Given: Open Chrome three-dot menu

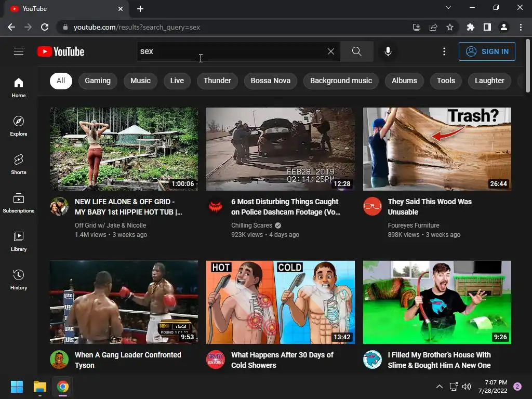Looking at the screenshot, I should [x=521, y=27].
